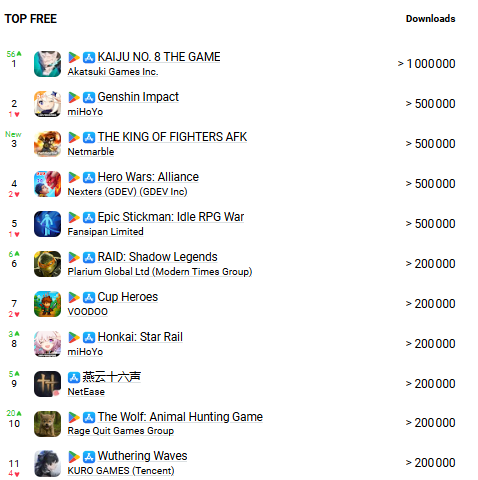Open the Netmarble publisher page
Screen dimensions: 478x480
(91, 152)
